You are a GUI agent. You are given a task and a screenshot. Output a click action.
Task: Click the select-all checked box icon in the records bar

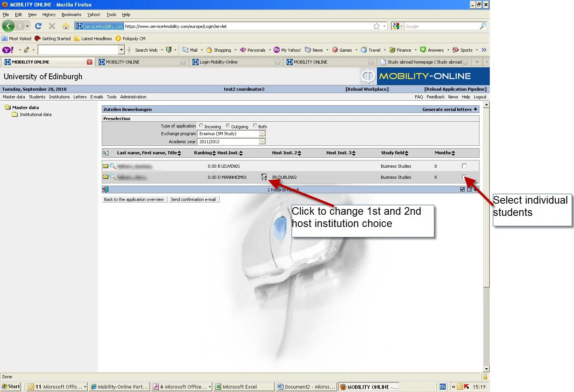(463, 189)
